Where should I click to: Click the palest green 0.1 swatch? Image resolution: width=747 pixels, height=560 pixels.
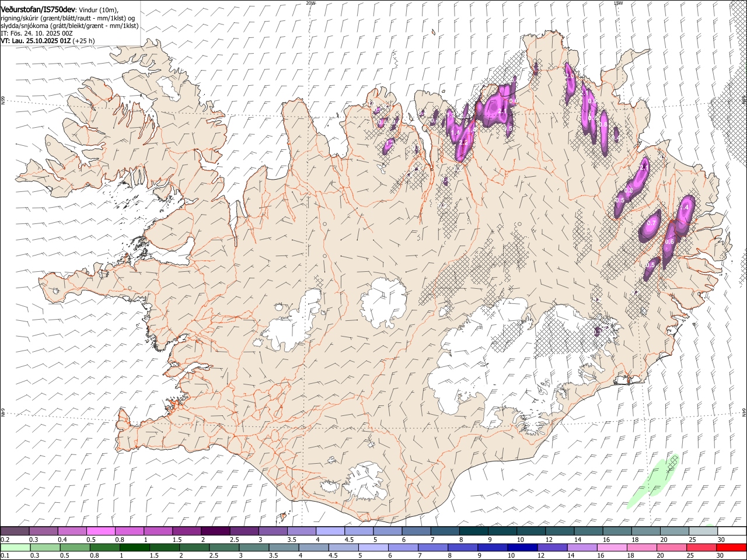(x=15, y=547)
